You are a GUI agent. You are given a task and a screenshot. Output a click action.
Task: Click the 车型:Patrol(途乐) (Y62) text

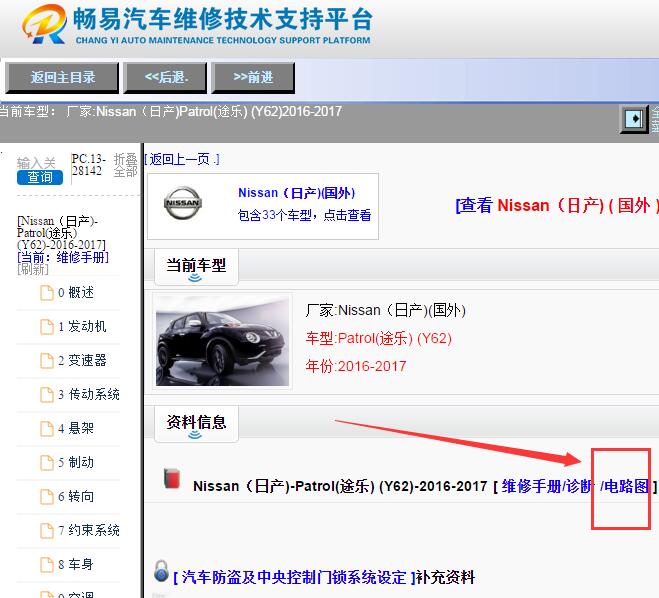click(379, 338)
